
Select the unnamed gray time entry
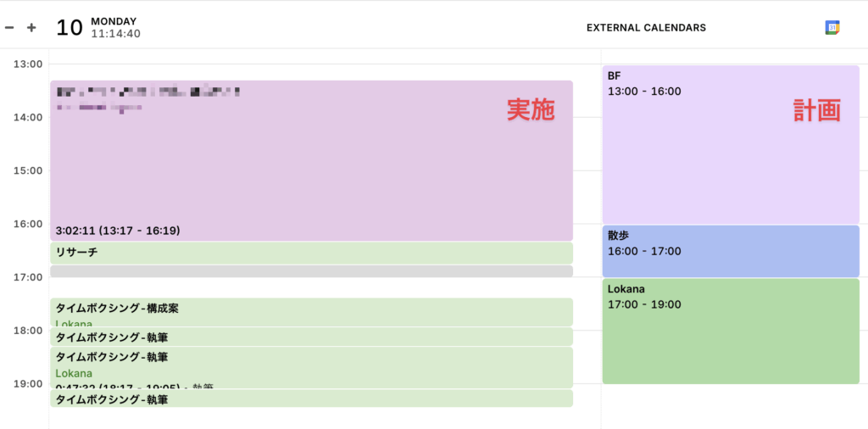[311, 271]
